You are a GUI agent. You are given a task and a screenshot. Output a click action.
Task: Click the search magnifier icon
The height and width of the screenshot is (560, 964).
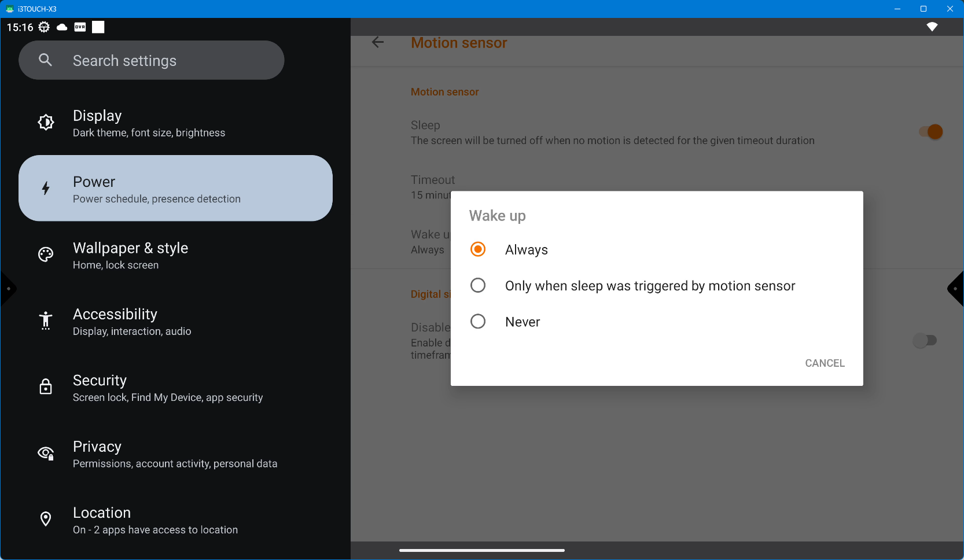45,60
